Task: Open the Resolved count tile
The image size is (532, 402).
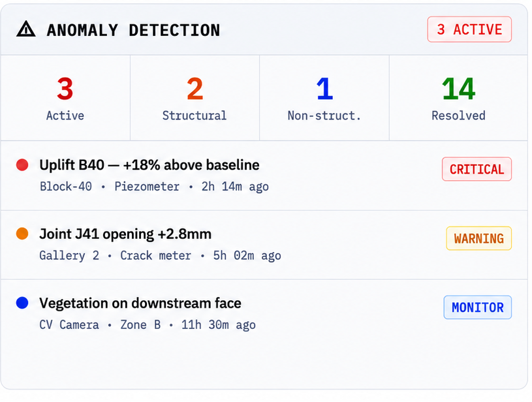Action: click(x=458, y=98)
